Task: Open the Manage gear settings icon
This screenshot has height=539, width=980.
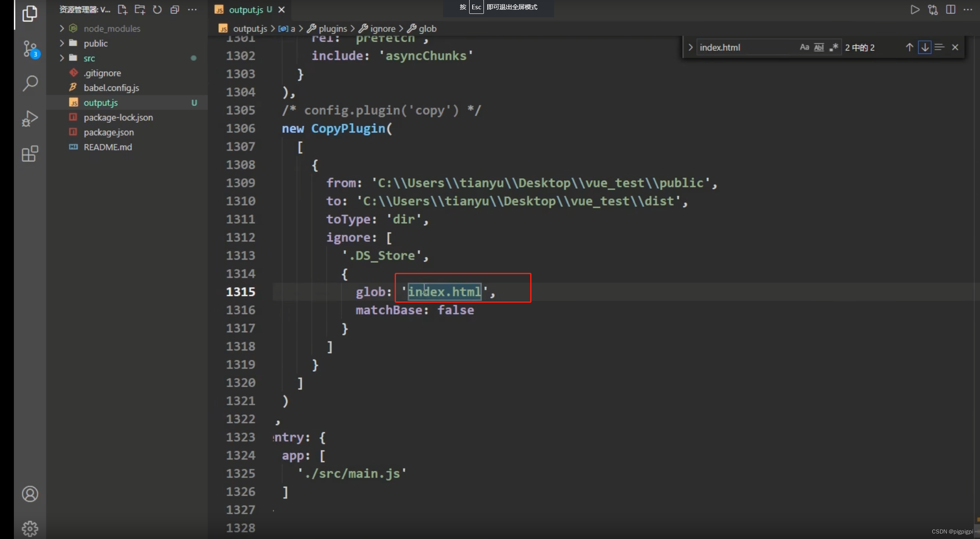Action: (x=30, y=528)
